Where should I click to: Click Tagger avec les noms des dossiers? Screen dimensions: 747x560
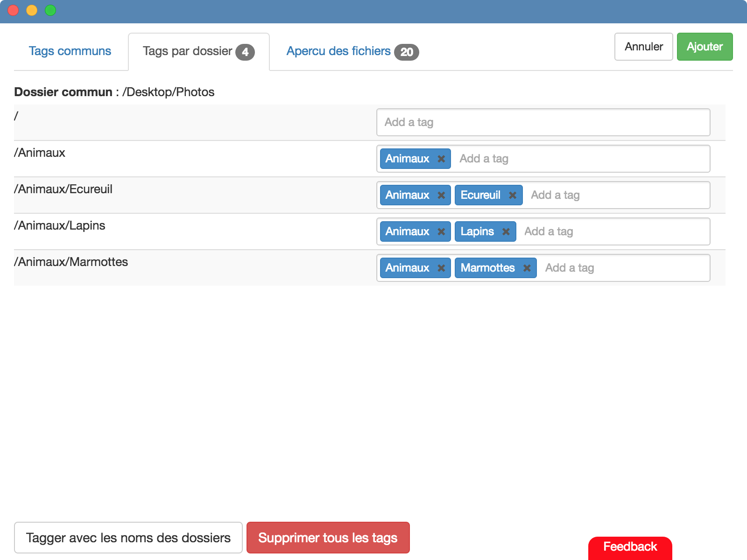click(128, 538)
